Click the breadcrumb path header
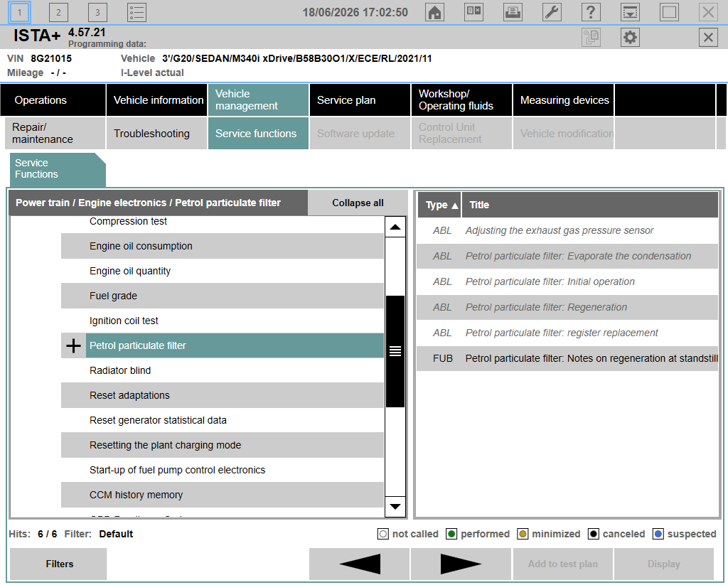The height and width of the screenshot is (585, 728). (x=159, y=203)
